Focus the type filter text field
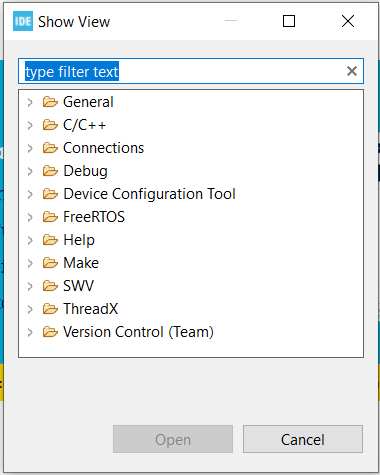This screenshot has height=475, width=380. (x=191, y=71)
